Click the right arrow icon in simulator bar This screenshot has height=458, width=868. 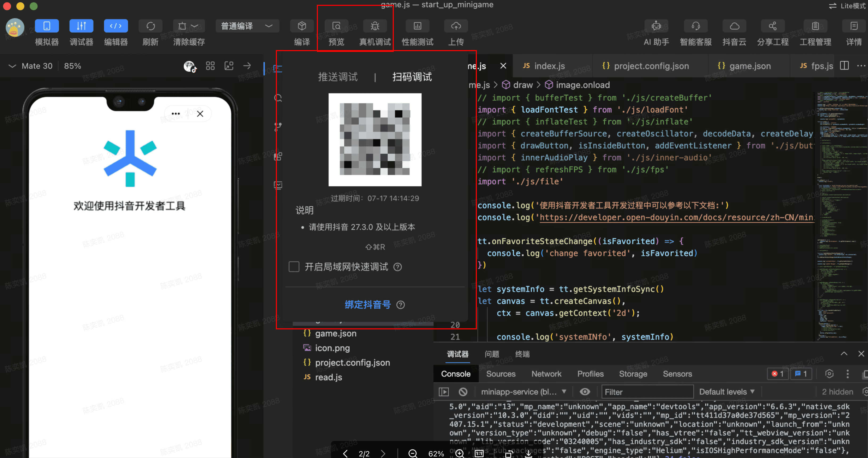[x=247, y=66]
